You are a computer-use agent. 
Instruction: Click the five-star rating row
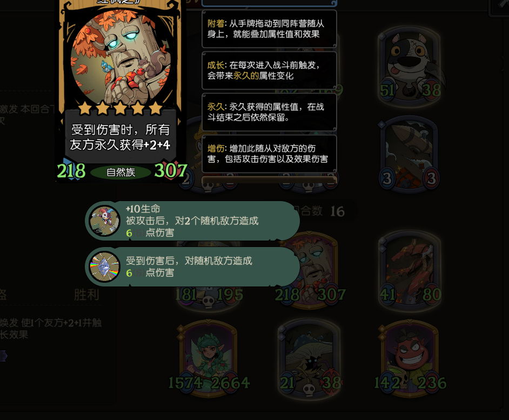[120, 108]
